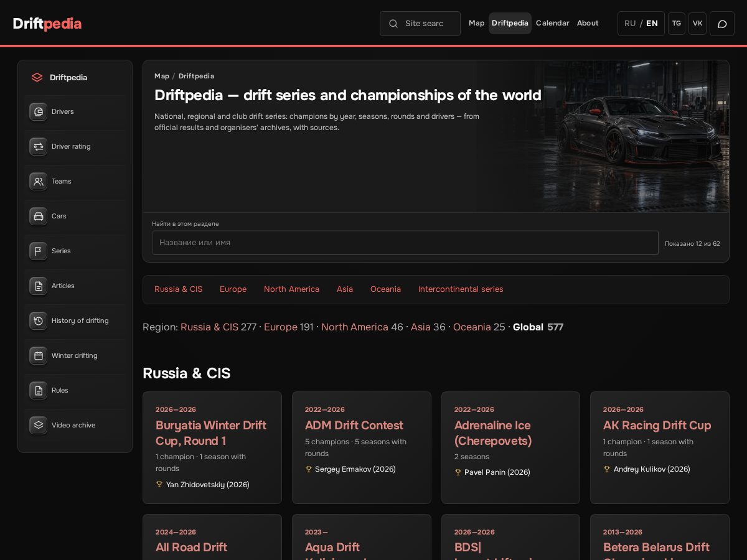
Task: Select the Oceania filter tab
Action: pos(385,289)
